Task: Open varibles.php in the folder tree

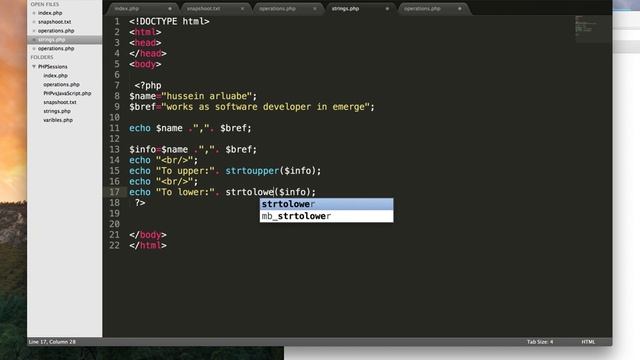Action: [58, 120]
